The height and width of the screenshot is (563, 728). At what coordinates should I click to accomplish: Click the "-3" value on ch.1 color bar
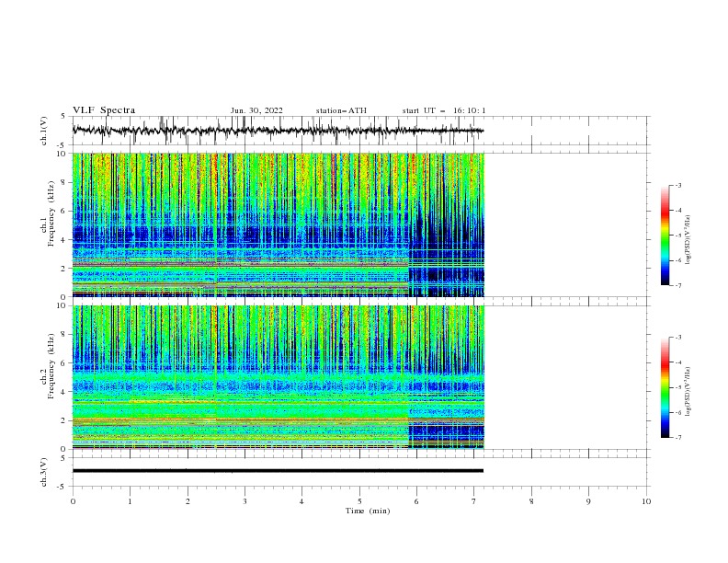point(677,185)
